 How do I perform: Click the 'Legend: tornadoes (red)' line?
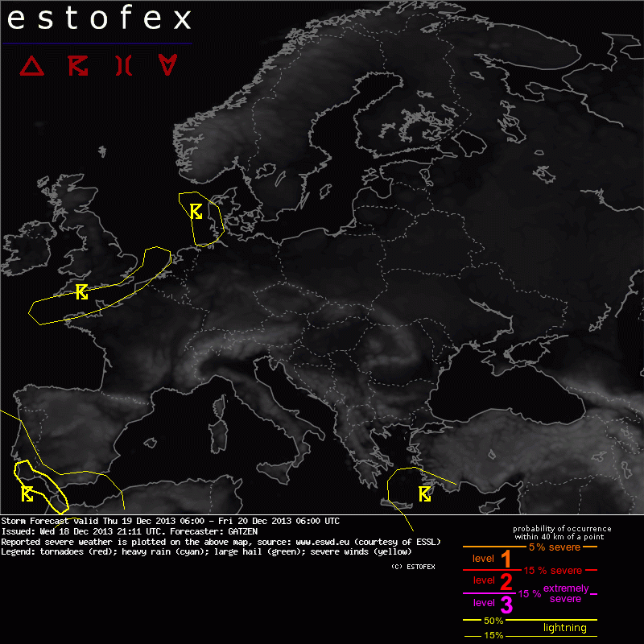coord(206,551)
